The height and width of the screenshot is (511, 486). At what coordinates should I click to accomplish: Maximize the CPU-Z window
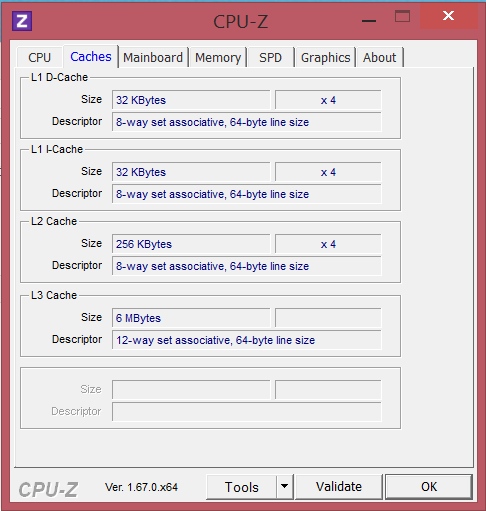point(402,16)
